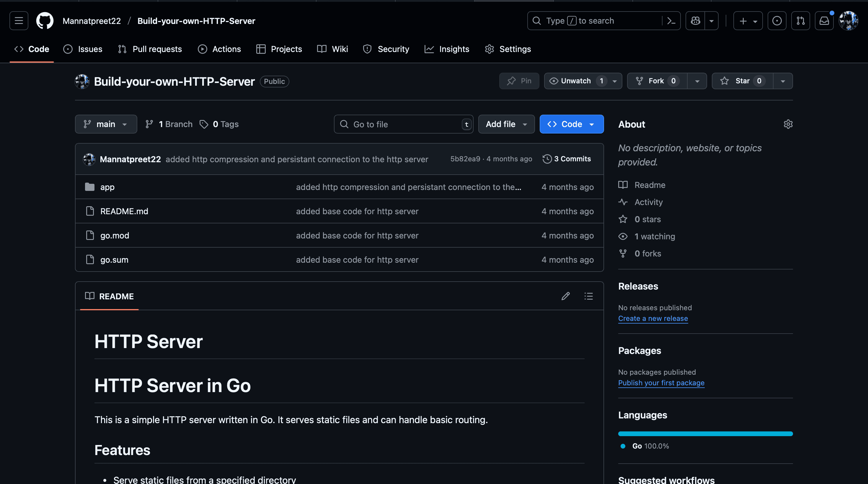The height and width of the screenshot is (484, 868).
Task: Open the app folder icon
Action: [x=90, y=187]
